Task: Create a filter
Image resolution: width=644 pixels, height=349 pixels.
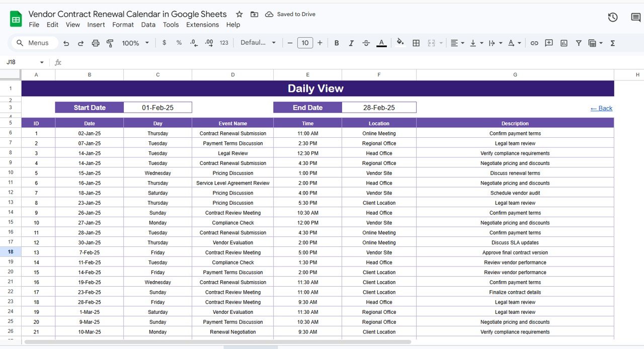Action: [x=579, y=43]
